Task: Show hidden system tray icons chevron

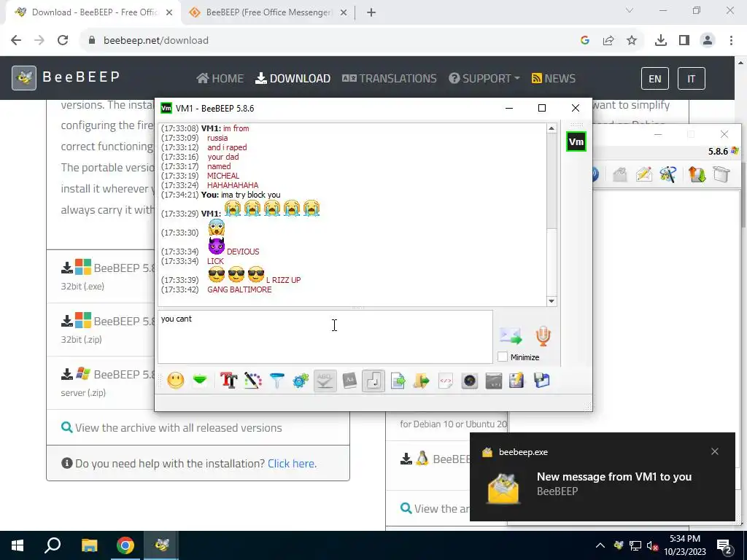Action: click(600, 545)
